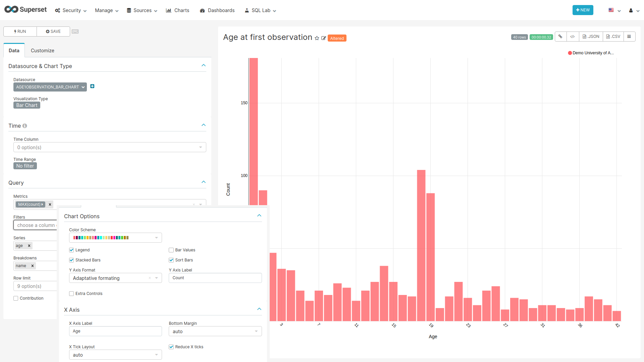This screenshot has height=362, width=644.
Task: Export chart as JSON
Action: coord(591,37)
